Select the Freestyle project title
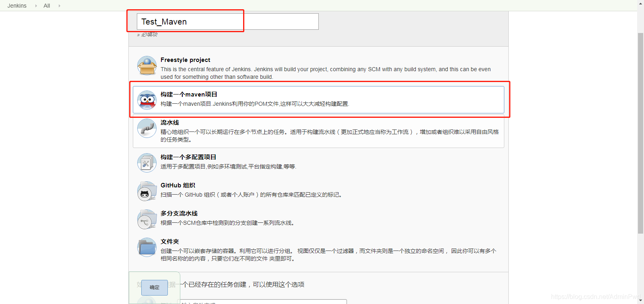This screenshot has height=304, width=644. point(185,60)
